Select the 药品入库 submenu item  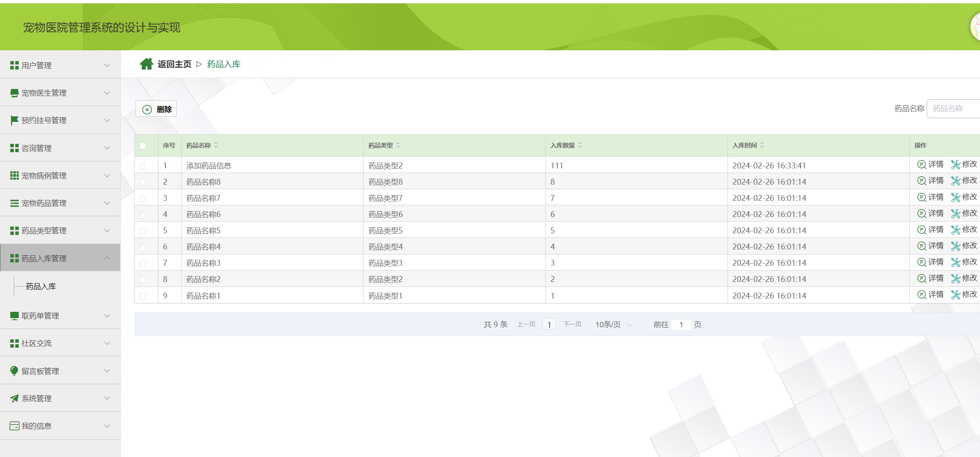point(41,287)
